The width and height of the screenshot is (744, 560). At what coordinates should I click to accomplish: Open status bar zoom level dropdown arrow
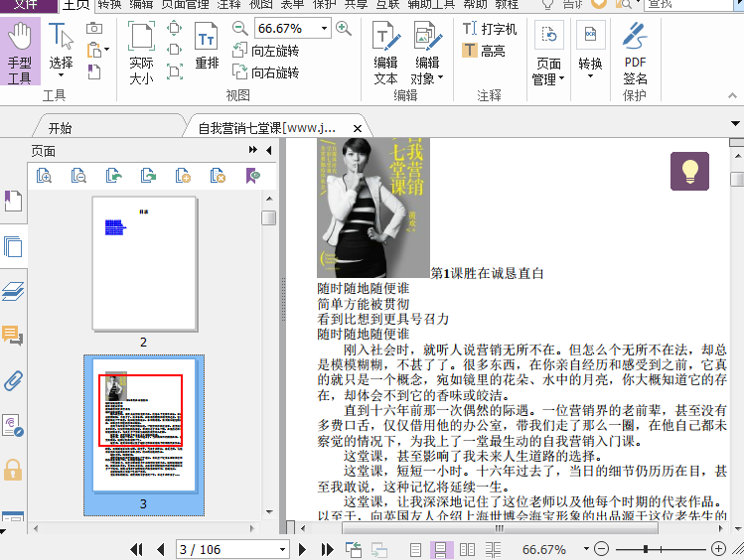point(586,549)
